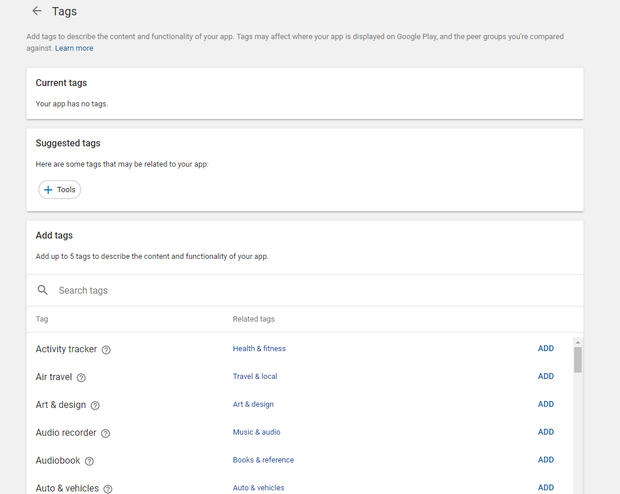Image resolution: width=620 pixels, height=494 pixels.
Task: Click the back arrow next to Tags
Action: point(37,11)
